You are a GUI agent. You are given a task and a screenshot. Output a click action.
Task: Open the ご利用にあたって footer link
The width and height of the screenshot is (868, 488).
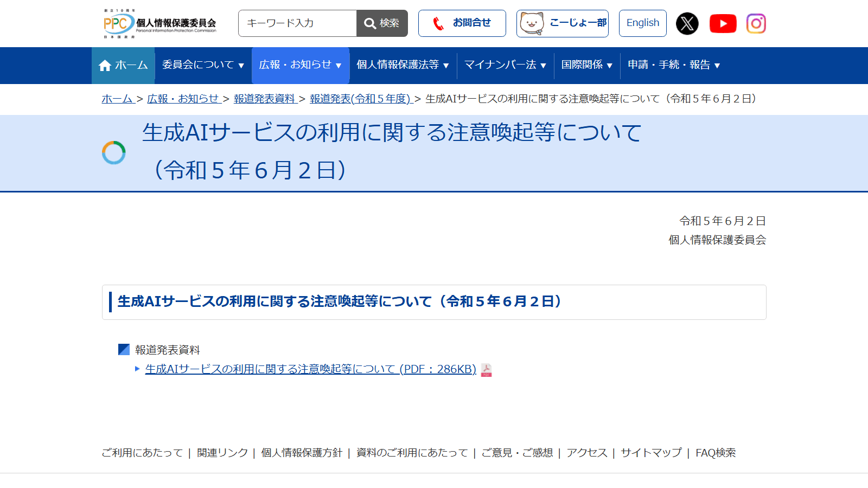click(x=142, y=453)
